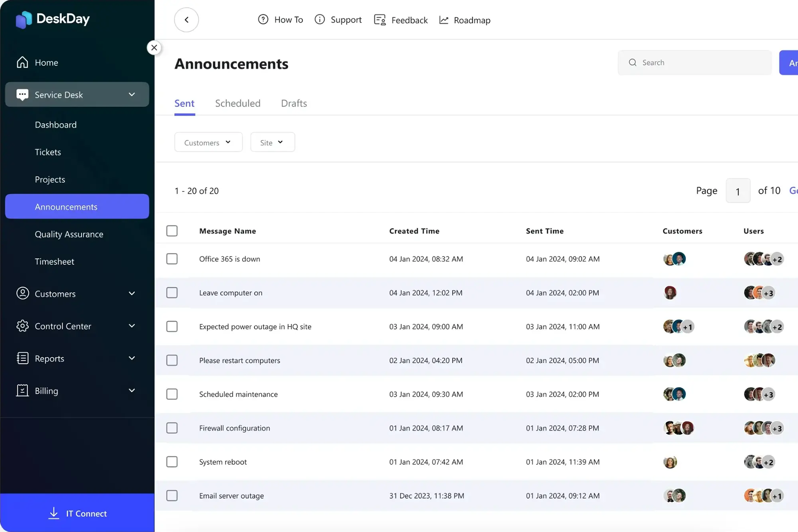
Task: Click the Reports list icon
Action: 23,358
